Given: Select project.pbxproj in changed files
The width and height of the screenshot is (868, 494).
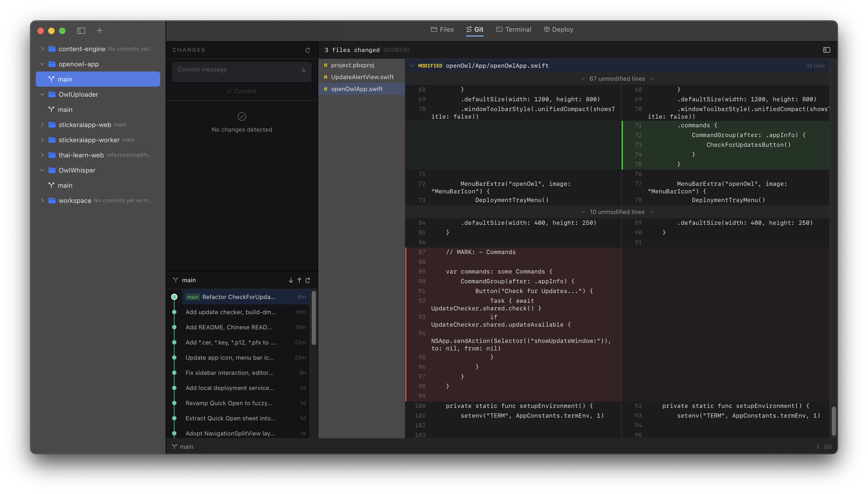Looking at the screenshot, I should [x=361, y=65].
